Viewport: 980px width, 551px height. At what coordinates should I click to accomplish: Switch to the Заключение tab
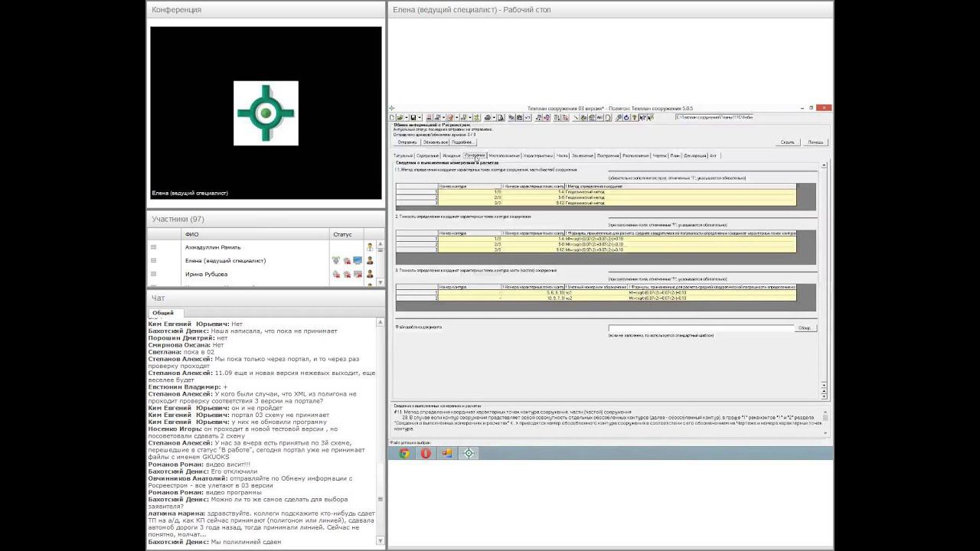(x=583, y=155)
